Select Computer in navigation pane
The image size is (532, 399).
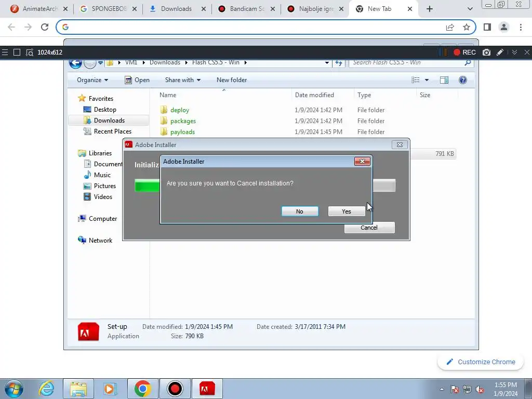coord(103,219)
